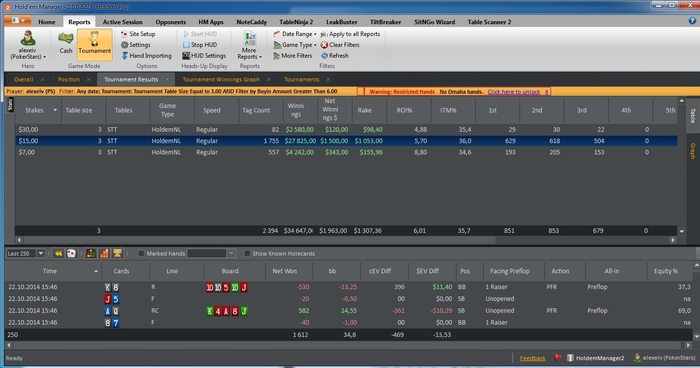Click the HoldemManager2 status bar icon
The width and height of the screenshot is (700, 368).
pyautogui.click(x=595, y=358)
